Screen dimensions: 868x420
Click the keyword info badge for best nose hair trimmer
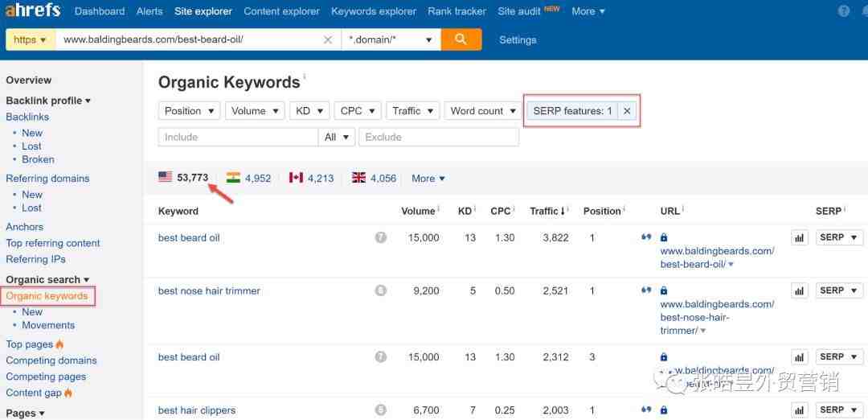[x=380, y=291]
